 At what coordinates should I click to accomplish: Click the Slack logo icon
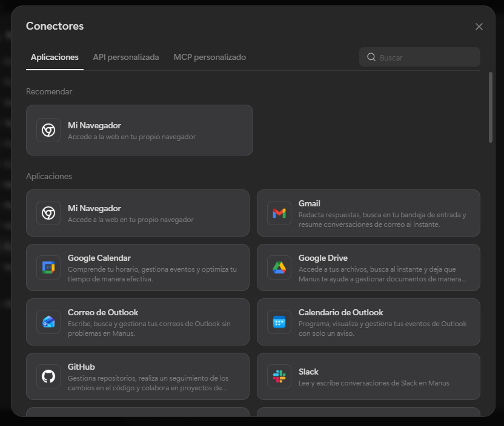pyautogui.click(x=279, y=376)
